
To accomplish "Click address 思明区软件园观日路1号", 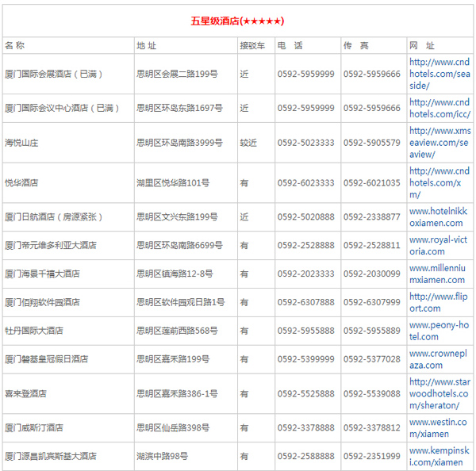I will point(181,302).
